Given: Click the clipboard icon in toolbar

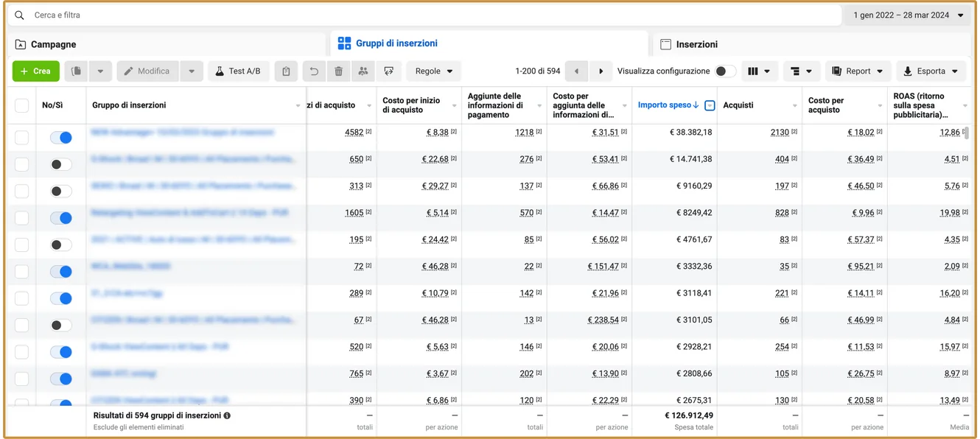Looking at the screenshot, I should (x=286, y=71).
